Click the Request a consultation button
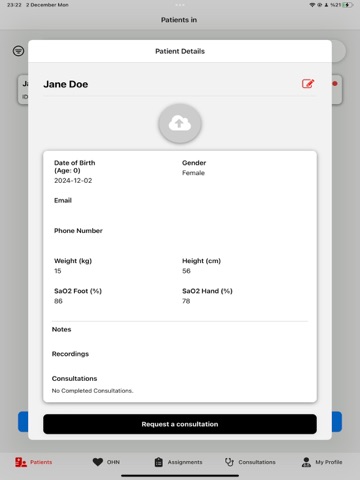 [x=180, y=424]
